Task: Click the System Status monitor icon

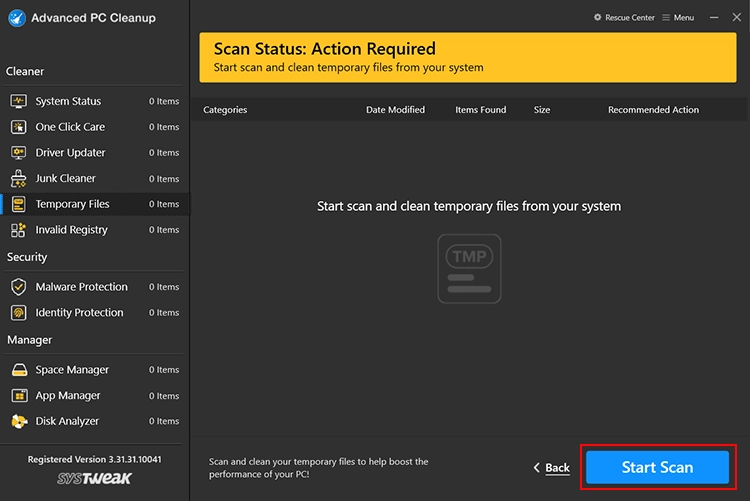Action: pyautogui.click(x=18, y=101)
